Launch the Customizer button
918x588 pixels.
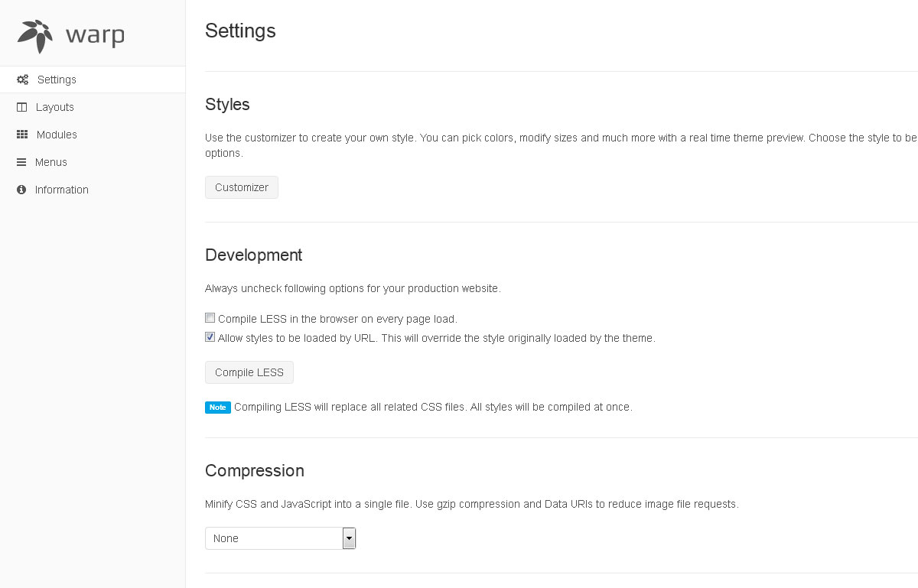[x=242, y=187]
